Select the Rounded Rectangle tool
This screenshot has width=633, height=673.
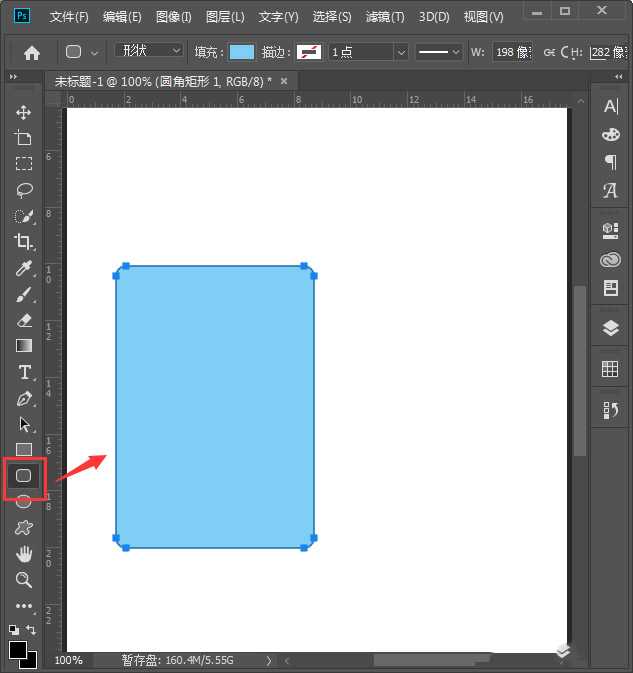[x=24, y=476]
